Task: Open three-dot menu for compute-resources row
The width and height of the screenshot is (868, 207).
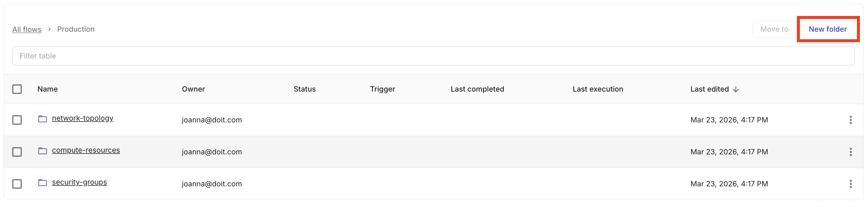Action: (x=851, y=152)
